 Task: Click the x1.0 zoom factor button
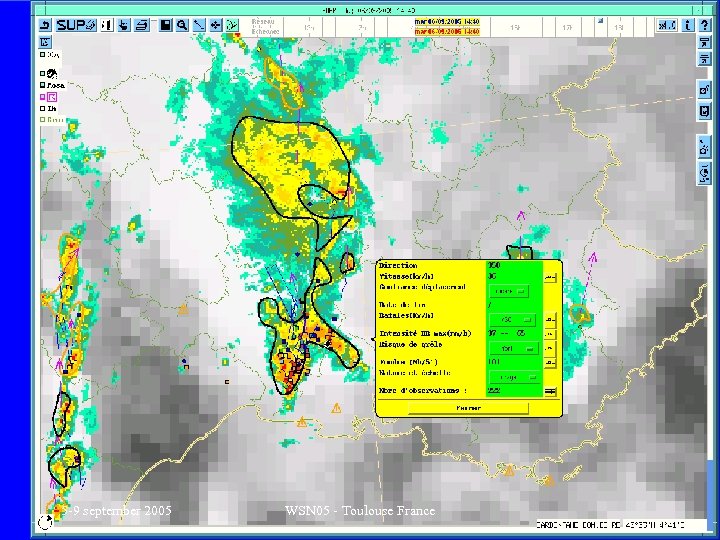click(667, 25)
